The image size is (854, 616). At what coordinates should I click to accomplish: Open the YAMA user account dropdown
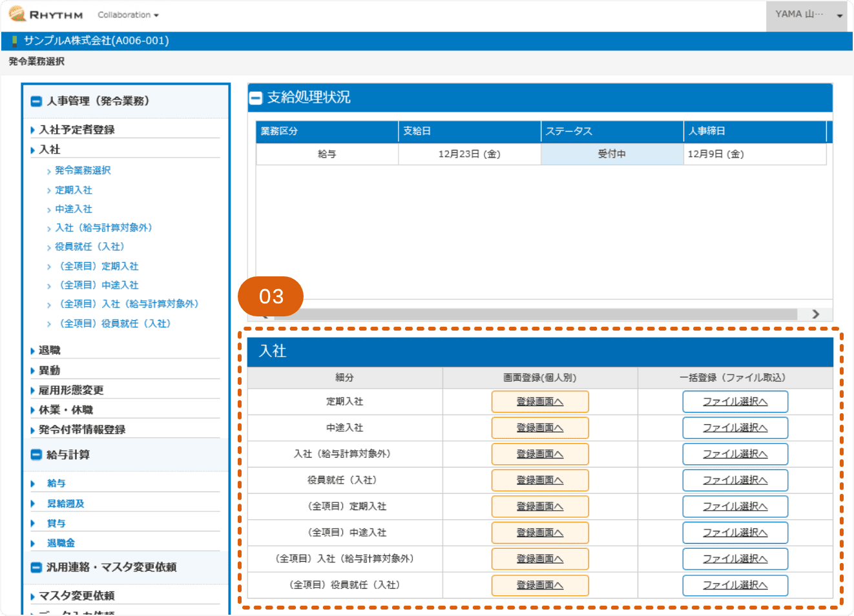point(808,15)
